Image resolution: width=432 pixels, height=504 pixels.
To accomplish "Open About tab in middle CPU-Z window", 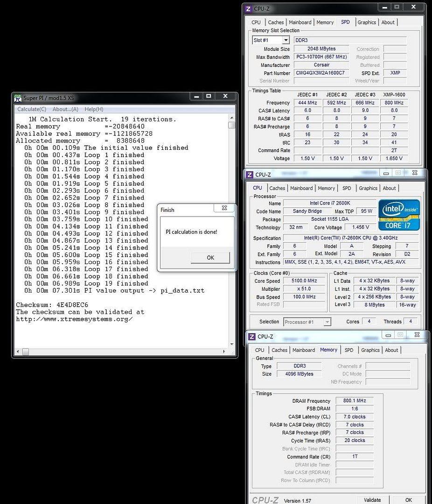I will pos(389,188).
